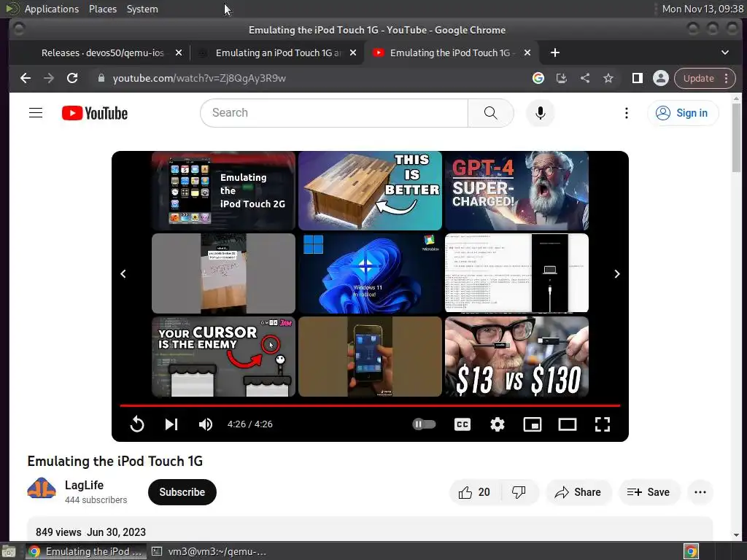Subscribe to LagLife
The width and height of the screenshot is (747, 560).
[182, 492]
